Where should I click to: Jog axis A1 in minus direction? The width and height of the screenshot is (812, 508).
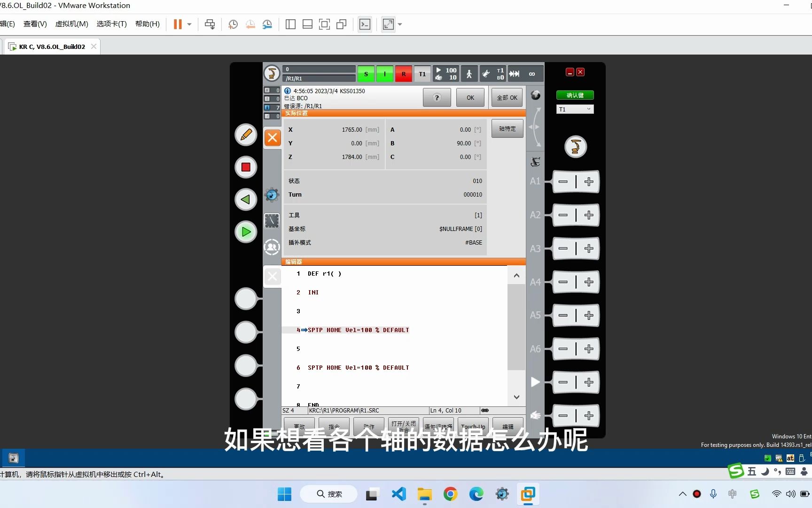pos(563,182)
